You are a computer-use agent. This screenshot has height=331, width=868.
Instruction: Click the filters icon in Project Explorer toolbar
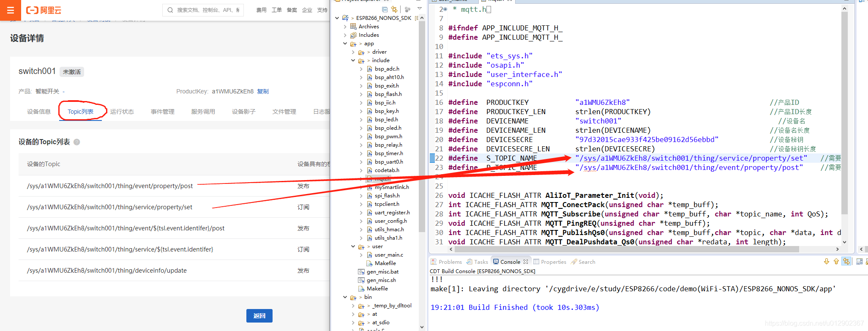tap(407, 9)
